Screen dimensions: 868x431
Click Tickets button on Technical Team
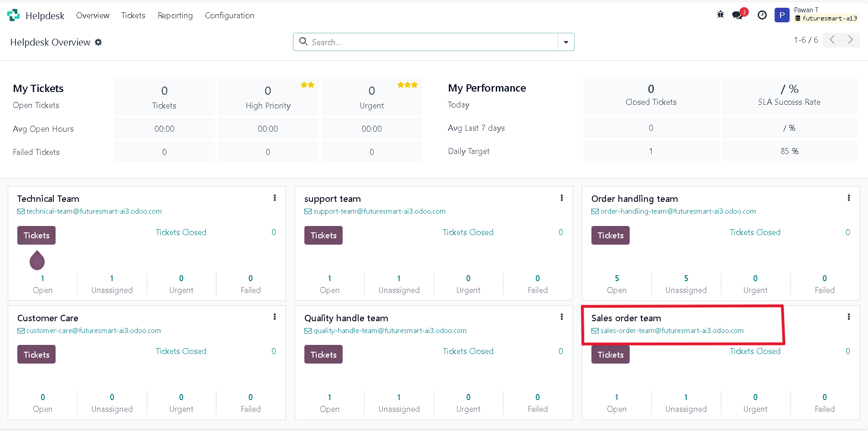point(36,236)
